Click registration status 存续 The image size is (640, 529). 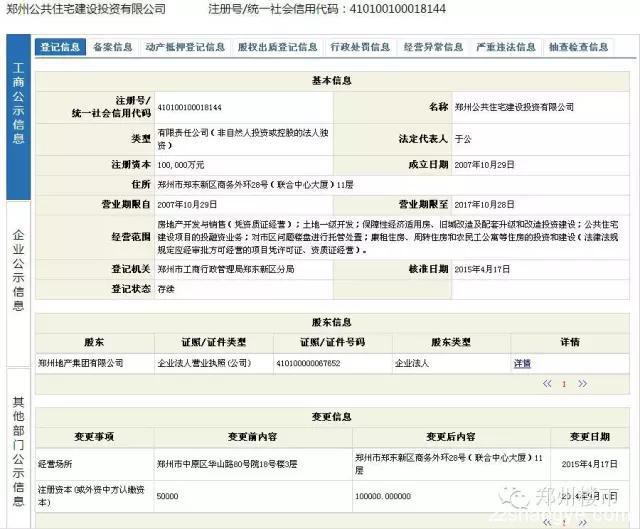pos(166,289)
